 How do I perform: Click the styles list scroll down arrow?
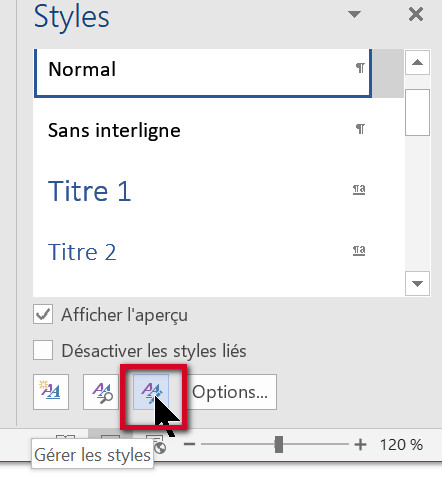tap(417, 283)
